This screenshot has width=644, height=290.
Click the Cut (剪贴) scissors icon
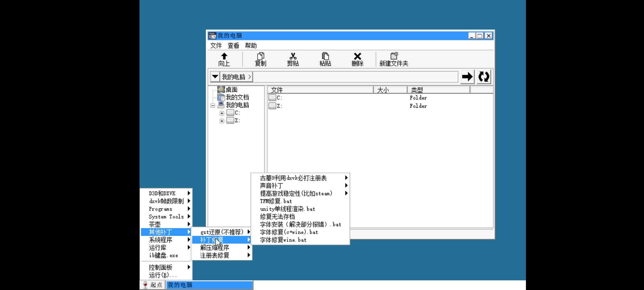point(293,56)
